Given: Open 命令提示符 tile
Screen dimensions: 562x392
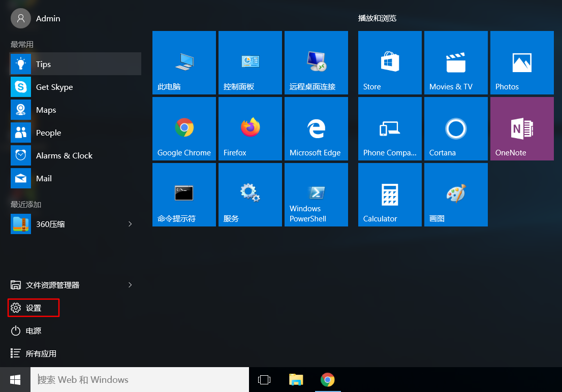Looking at the screenshot, I should pyautogui.click(x=184, y=194).
